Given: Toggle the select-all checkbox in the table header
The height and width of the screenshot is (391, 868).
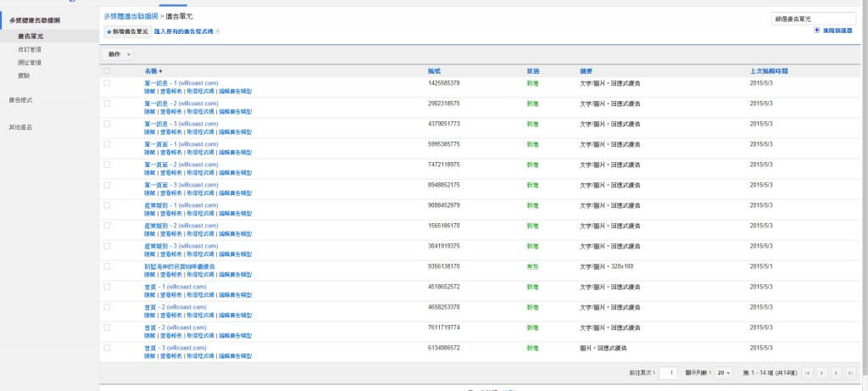Looking at the screenshot, I should pyautogui.click(x=107, y=71).
